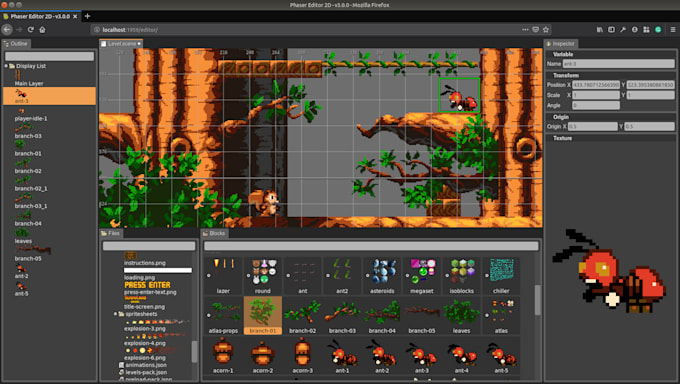Select title-screen.png in Files
This screenshot has height=384, width=680.
144,307
